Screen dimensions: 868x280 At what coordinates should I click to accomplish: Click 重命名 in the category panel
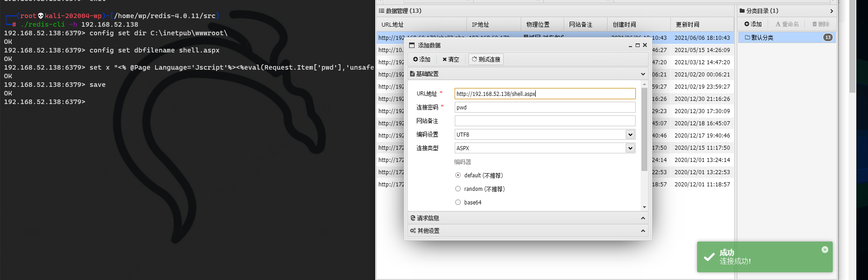[x=787, y=24]
